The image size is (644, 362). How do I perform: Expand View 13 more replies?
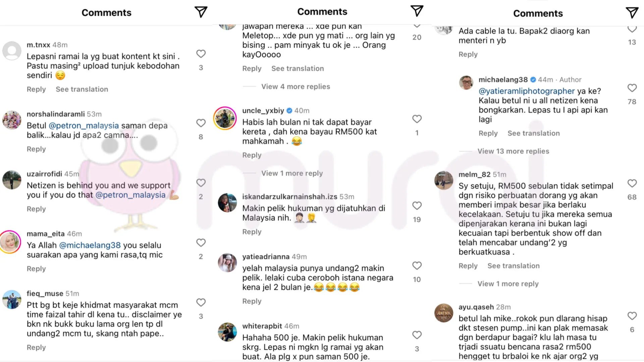coord(513,151)
